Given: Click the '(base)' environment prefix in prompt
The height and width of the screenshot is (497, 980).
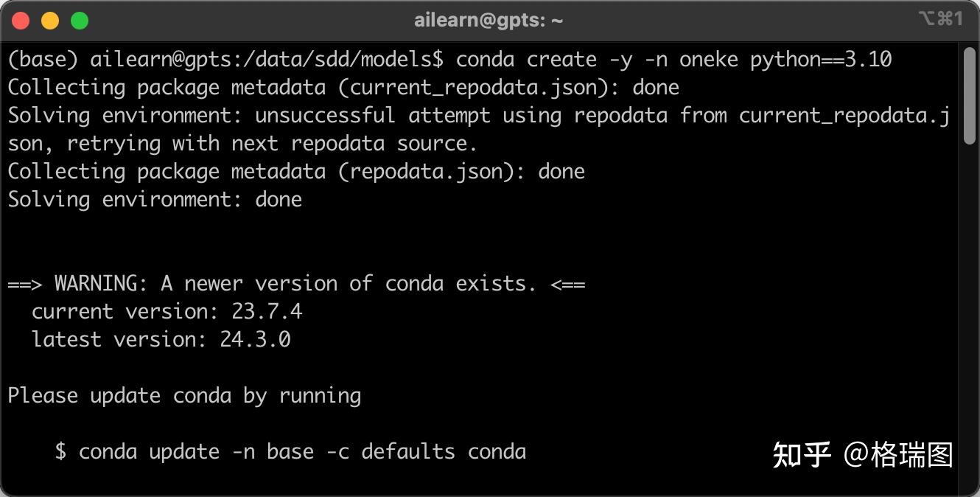Looking at the screenshot, I should click(x=43, y=59).
